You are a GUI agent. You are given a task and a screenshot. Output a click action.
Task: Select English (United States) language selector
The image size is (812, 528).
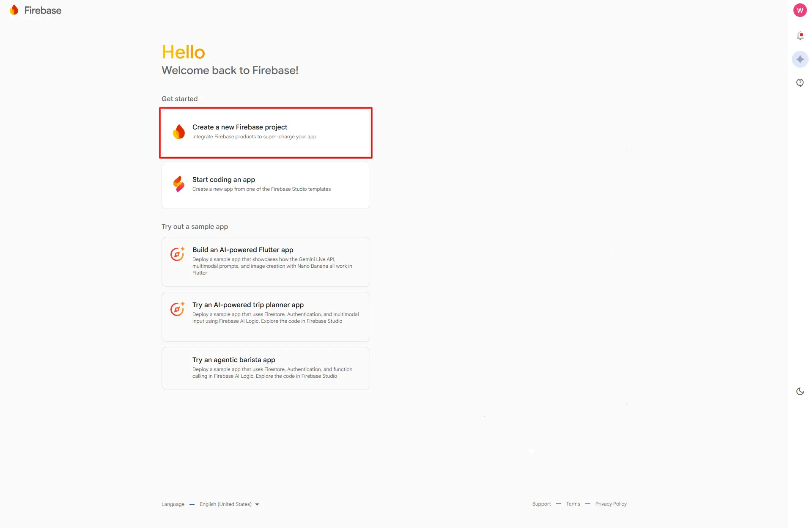pyautogui.click(x=225, y=504)
